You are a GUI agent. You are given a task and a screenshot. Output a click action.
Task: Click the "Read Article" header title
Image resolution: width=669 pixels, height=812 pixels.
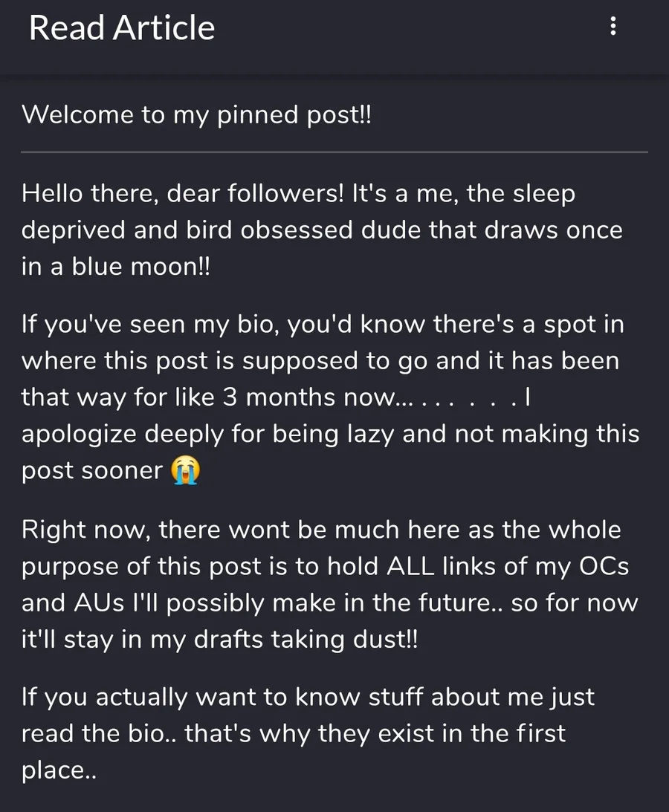pyautogui.click(x=122, y=28)
